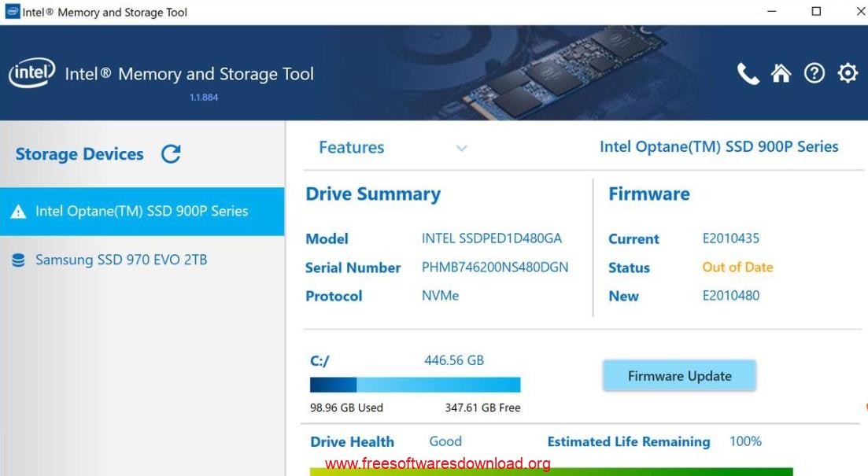Click the Firmware section heading
Viewport: 868px width, 476px height.
coord(648,194)
